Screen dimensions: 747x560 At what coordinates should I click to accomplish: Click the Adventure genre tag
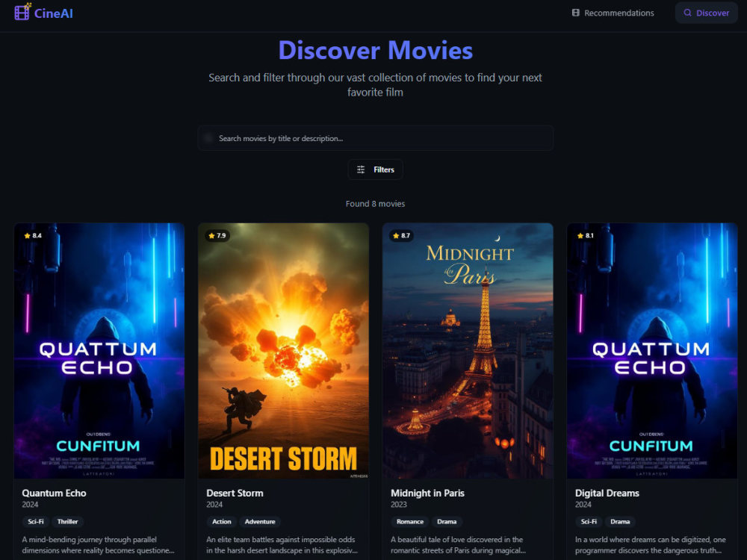click(260, 522)
